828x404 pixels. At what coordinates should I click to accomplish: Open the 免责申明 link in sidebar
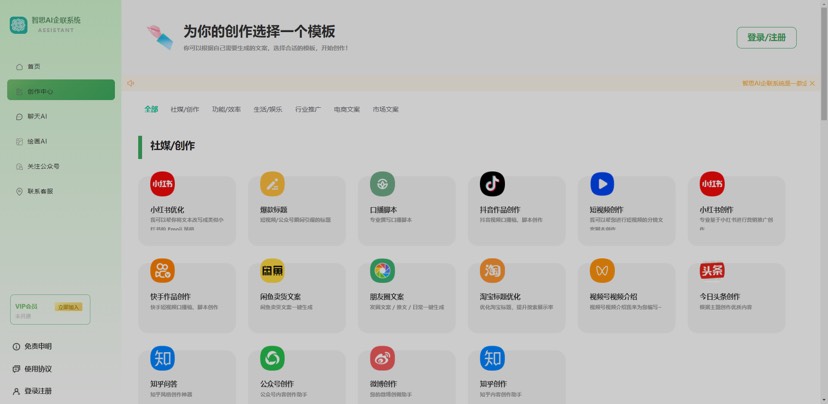pos(38,347)
